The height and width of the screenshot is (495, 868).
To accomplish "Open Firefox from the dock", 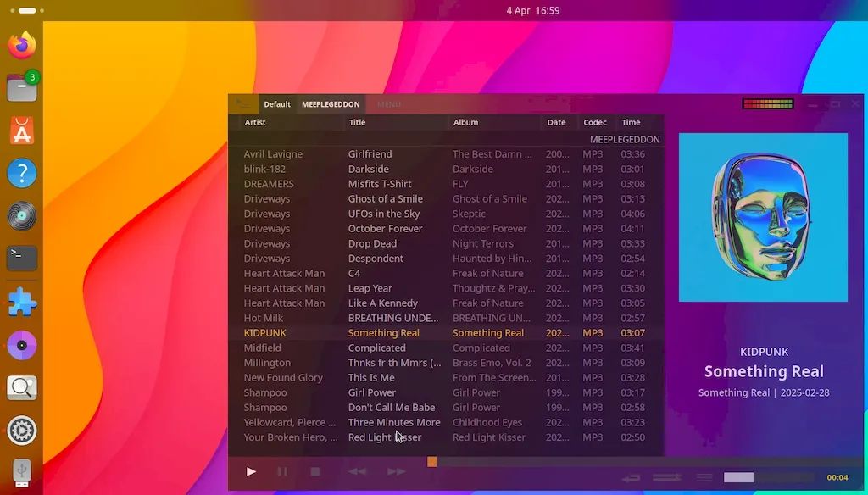I will (x=22, y=45).
